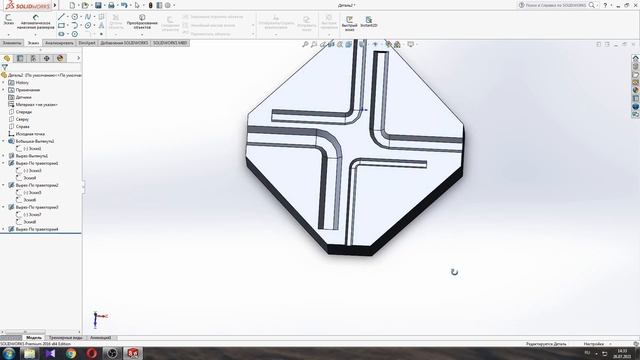640x360 pixels.
Task: Open DisplayManager color ball tab icon
Action: 60,58
